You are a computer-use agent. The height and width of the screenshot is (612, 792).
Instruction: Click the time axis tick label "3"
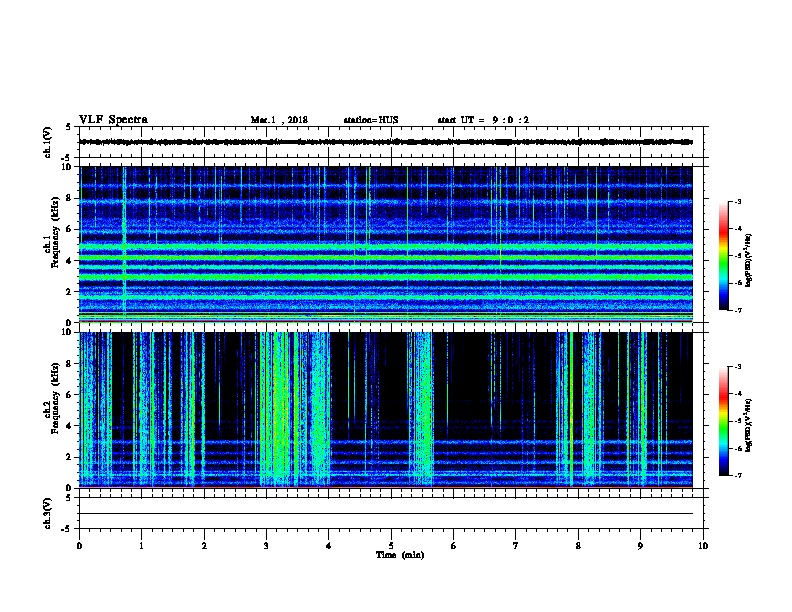click(x=266, y=545)
